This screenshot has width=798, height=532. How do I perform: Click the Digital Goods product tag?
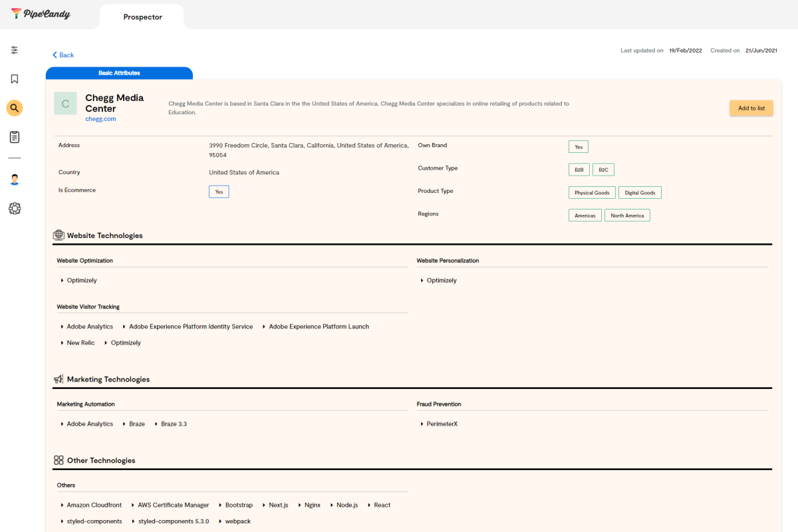pyautogui.click(x=640, y=193)
